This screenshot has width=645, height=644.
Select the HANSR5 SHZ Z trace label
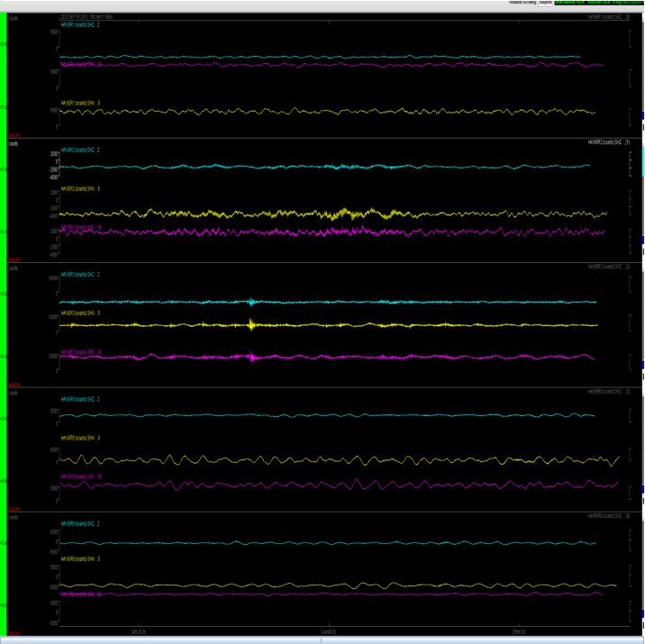80,399
